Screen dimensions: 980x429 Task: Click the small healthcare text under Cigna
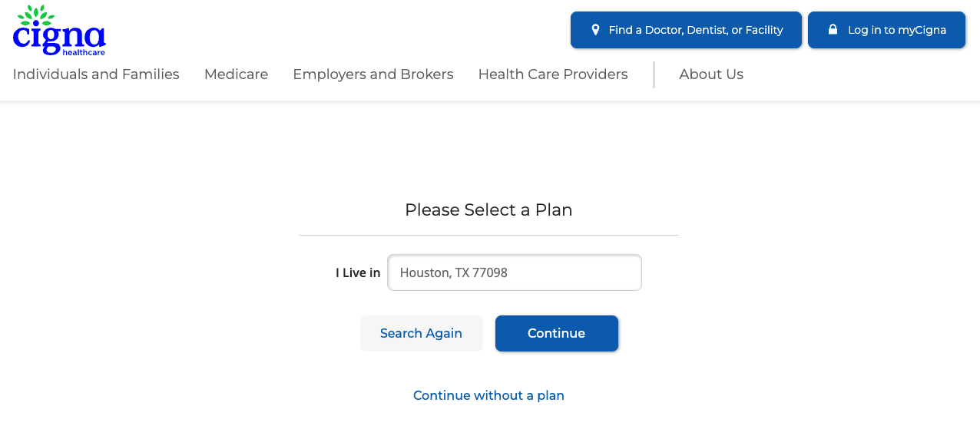(x=83, y=53)
